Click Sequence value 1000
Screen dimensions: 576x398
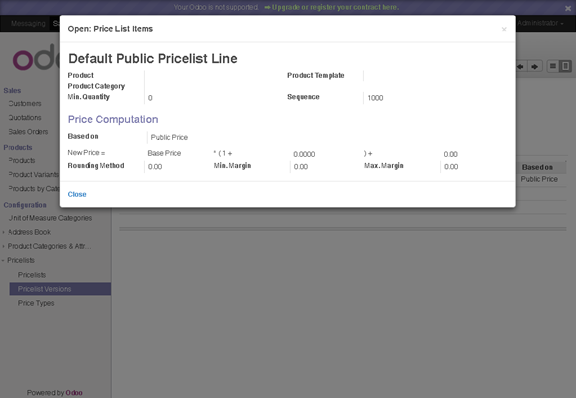(375, 98)
